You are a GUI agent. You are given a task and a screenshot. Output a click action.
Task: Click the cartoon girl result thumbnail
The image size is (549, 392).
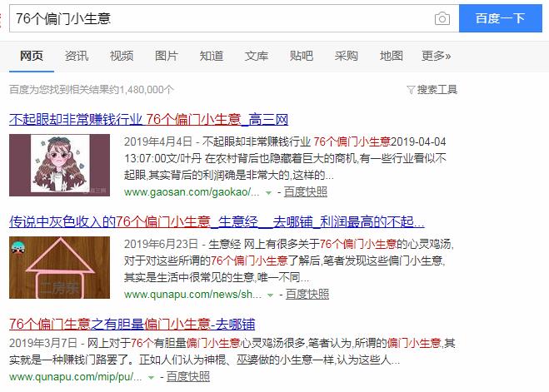click(59, 165)
